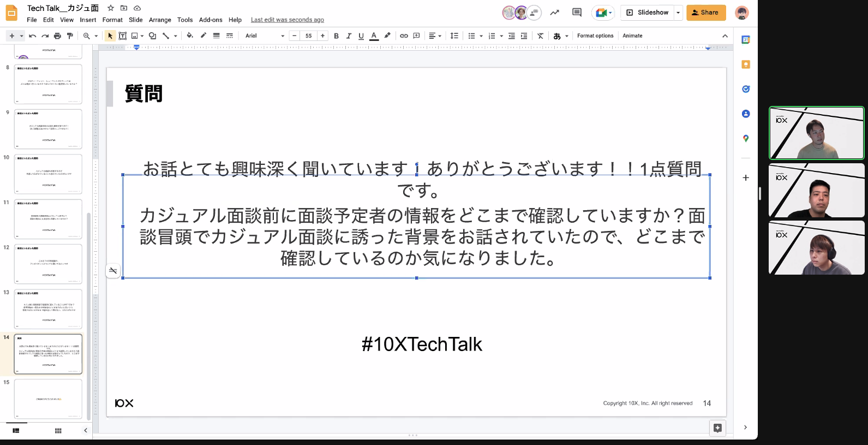Click the Share button

coord(706,13)
